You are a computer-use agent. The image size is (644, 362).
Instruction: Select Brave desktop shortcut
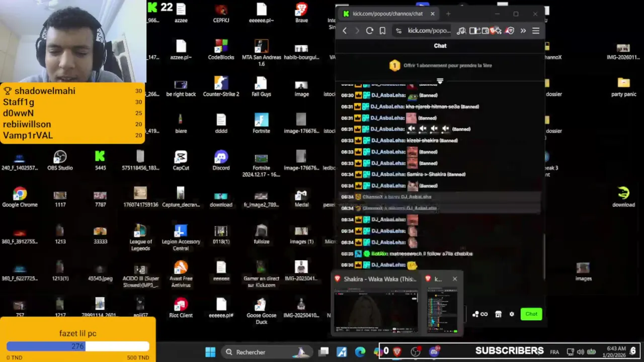(x=301, y=13)
